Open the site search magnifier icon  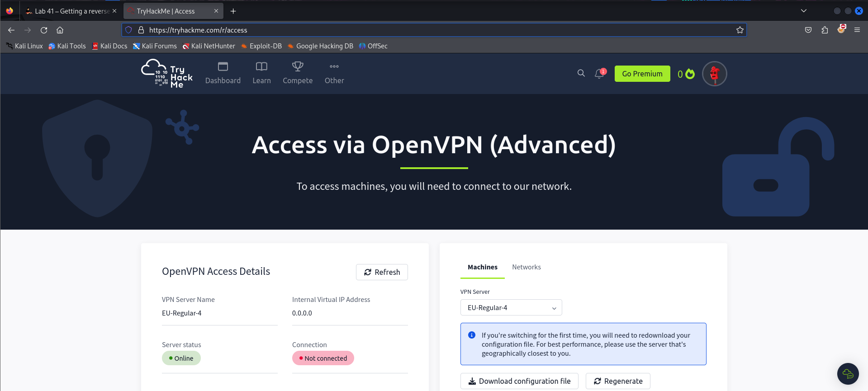581,73
